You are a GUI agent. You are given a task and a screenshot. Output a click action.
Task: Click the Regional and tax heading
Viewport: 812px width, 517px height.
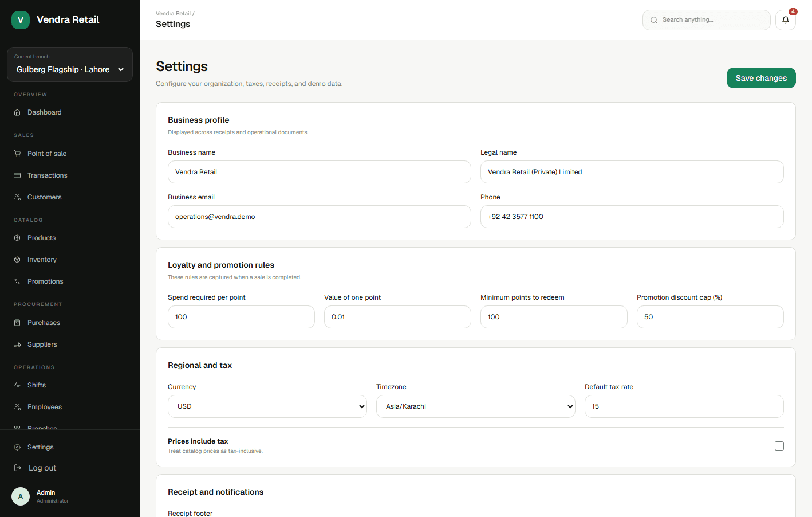tap(200, 365)
